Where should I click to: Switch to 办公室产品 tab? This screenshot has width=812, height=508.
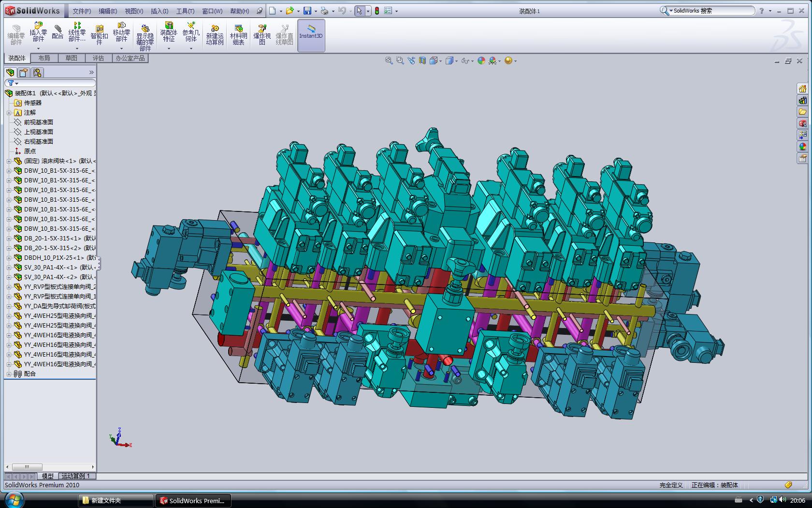[x=130, y=58]
